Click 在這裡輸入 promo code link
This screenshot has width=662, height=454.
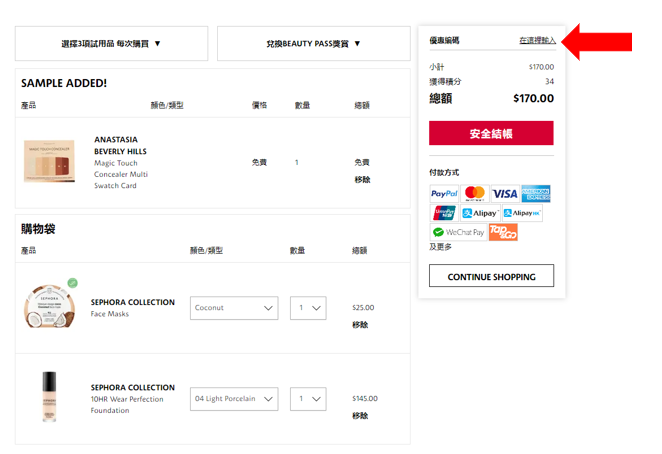pyautogui.click(x=537, y=40)
